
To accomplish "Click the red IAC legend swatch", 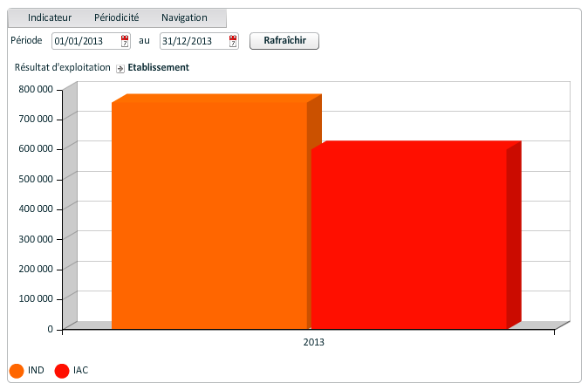I will point(62,371).
